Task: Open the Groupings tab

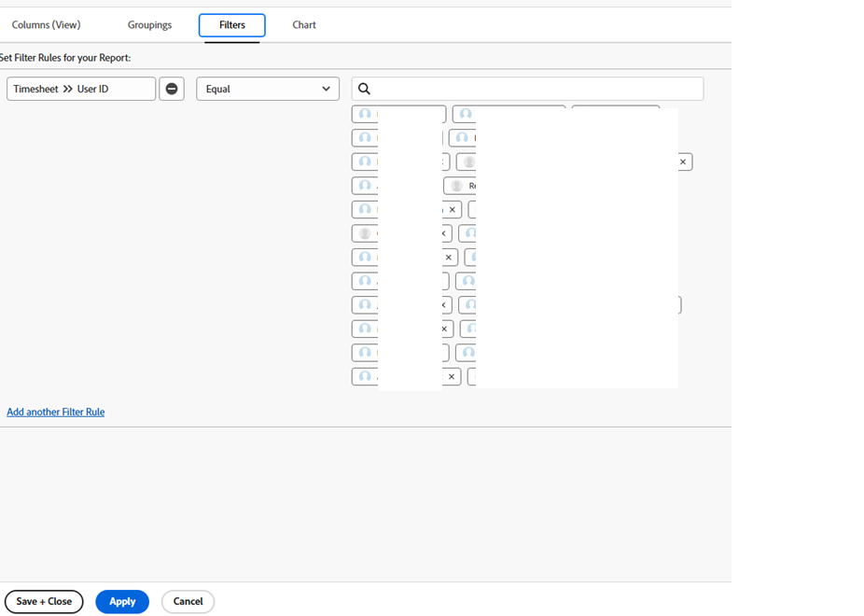Action: pyautogui.click(x=149, y=25)
